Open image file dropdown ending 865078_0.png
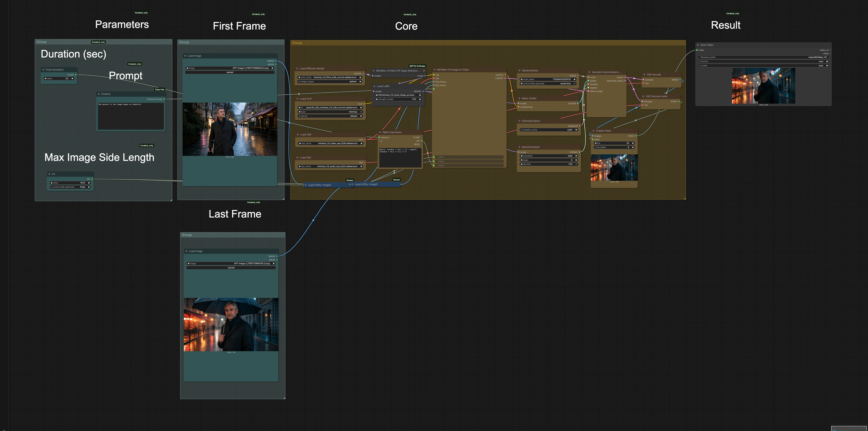 (x=231, y=264)
